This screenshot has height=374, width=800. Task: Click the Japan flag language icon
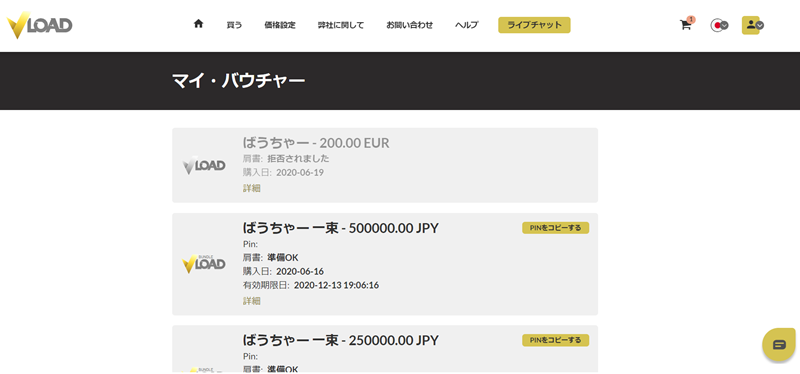(x=716, y=25)
